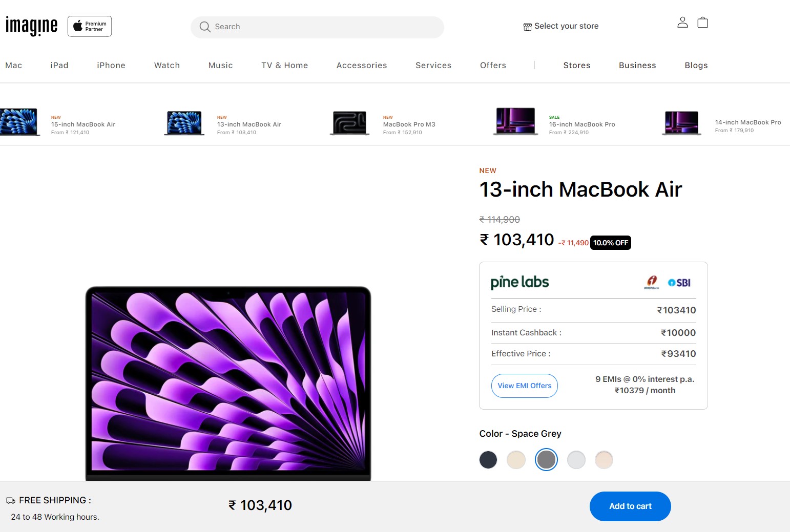Click the pine labs logo
Image resolution: width=790 pixels, height=532 pixels.
[519, 282]
